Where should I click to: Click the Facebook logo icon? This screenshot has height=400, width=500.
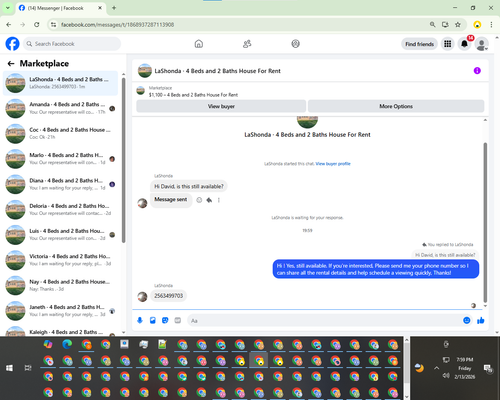pos(12,44)
